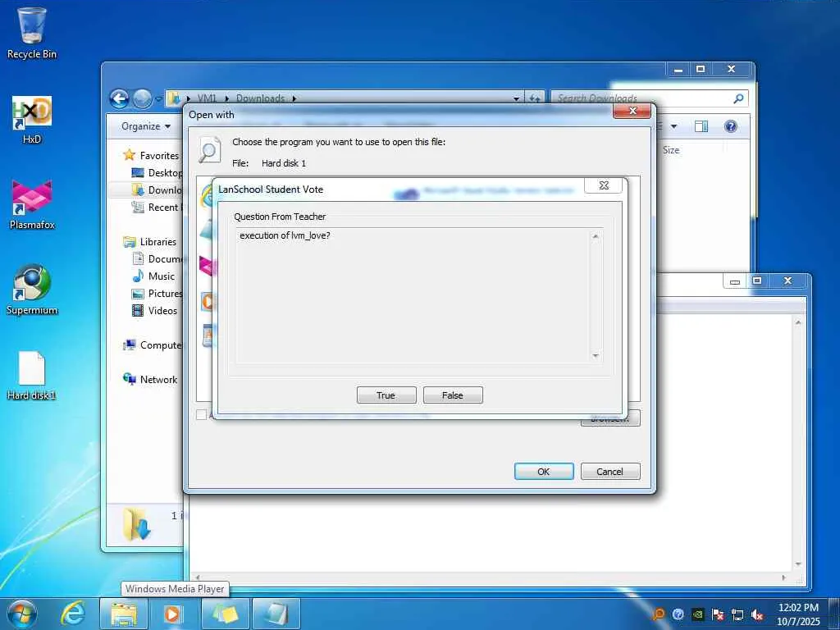Open Explorer help via the blue question icon
Viewport: 840px width, 630px height.
pos(731,126)
